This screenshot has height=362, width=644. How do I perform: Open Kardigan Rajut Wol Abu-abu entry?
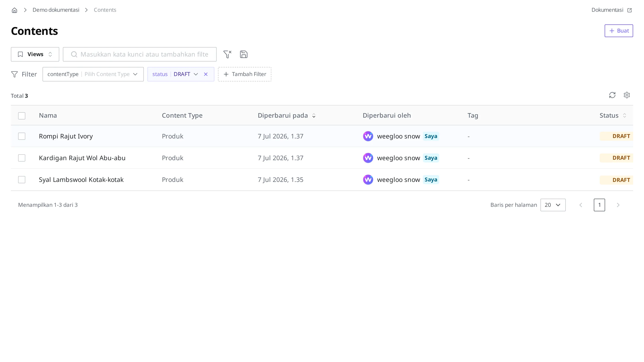(x=82, y=158)
